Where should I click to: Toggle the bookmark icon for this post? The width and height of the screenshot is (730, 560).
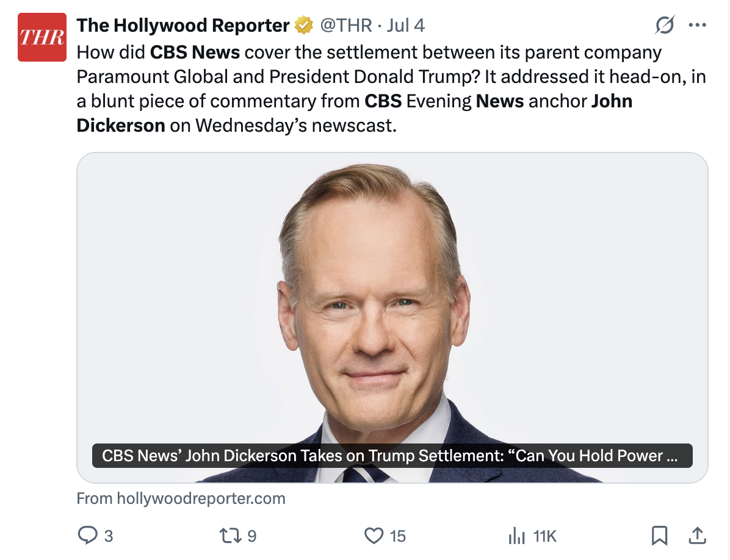point(659,536)
